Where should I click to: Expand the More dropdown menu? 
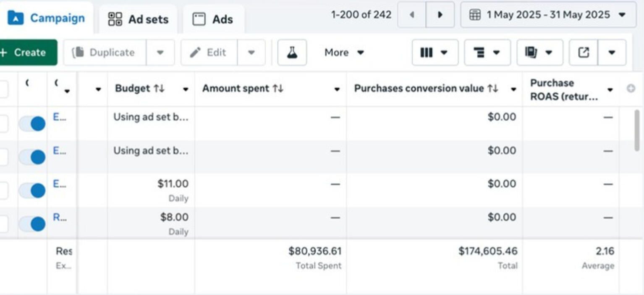[x=344, y=53]
